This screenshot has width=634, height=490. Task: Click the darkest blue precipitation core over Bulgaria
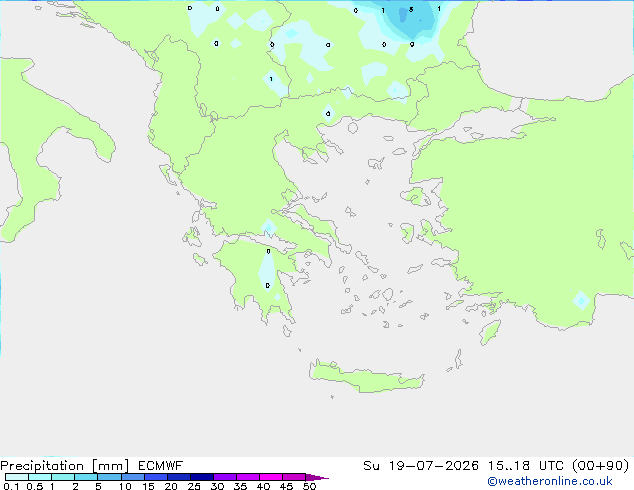tap(403, 14)
